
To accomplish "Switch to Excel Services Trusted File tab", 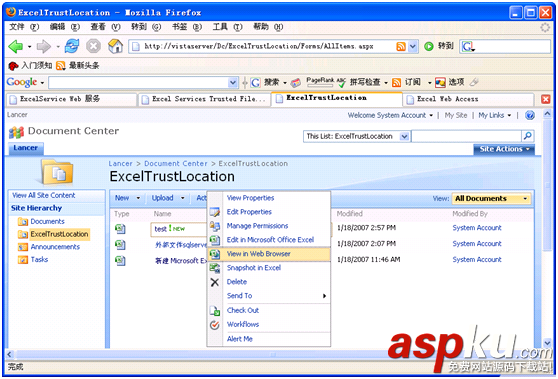I will click(204, 99).
